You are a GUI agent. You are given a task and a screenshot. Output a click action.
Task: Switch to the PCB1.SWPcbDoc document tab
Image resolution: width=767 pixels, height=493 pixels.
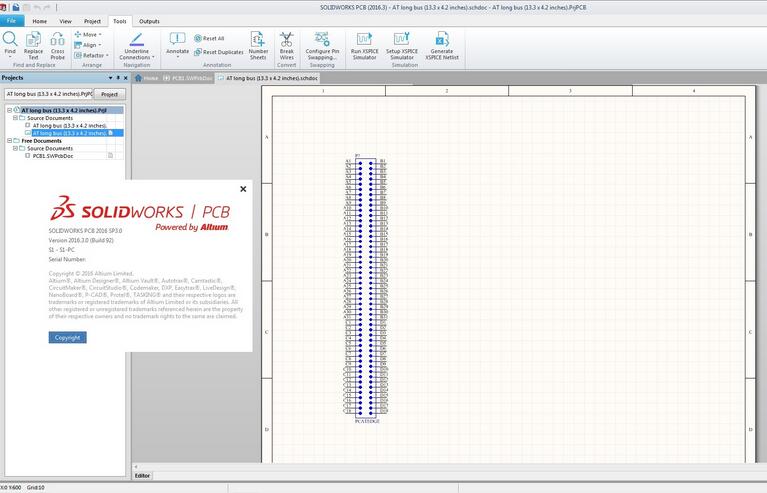[x=188, y=78]
